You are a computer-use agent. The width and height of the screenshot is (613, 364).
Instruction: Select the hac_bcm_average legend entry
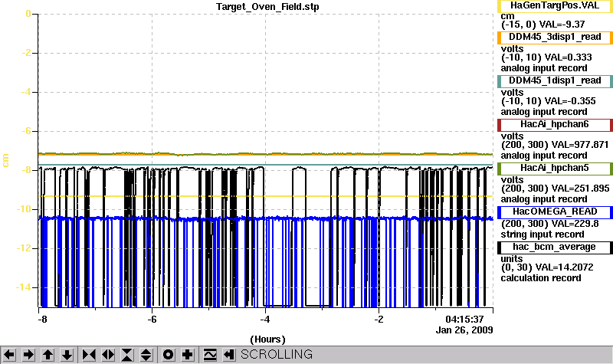tap(555, 248)
